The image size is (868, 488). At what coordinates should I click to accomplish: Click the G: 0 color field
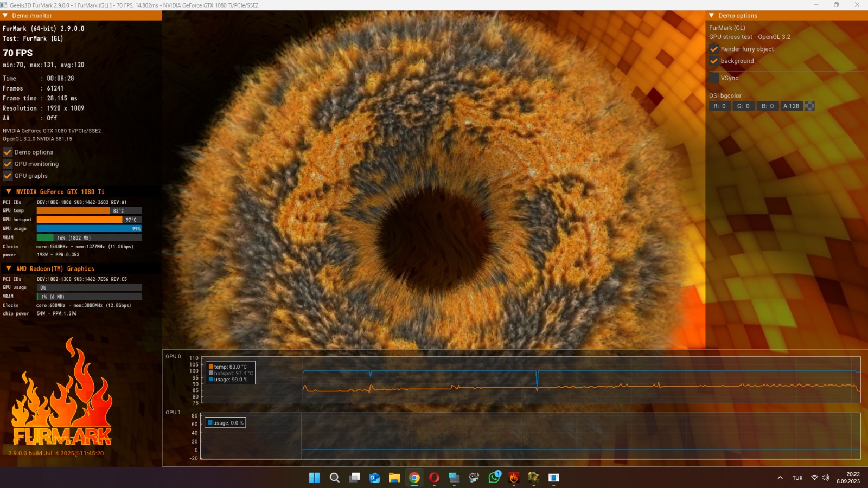tap(744, 106)
